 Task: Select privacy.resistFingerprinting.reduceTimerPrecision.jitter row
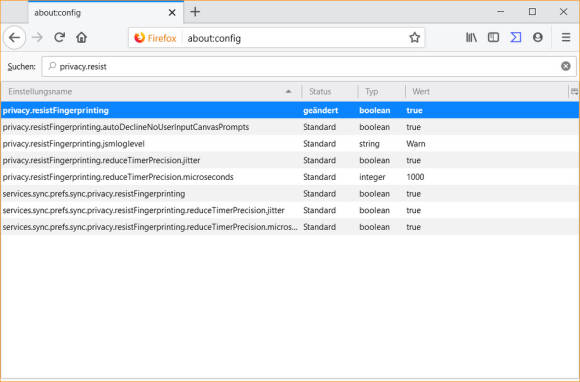[290, 160]
